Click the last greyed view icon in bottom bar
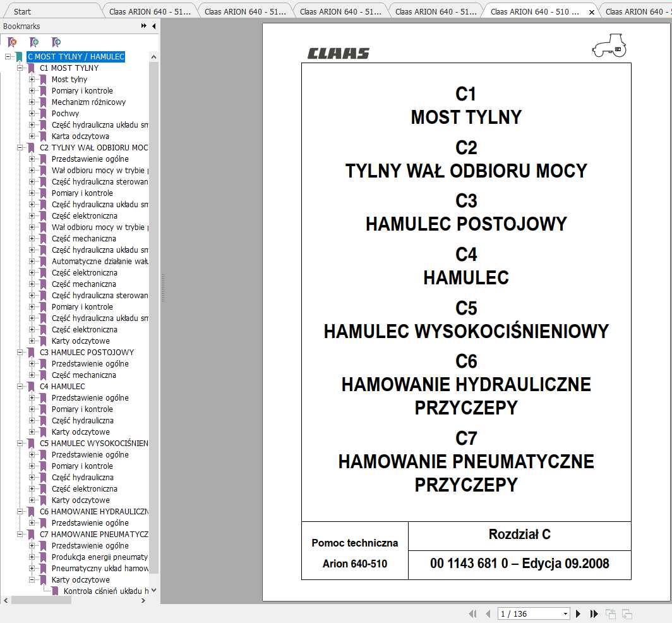672x623 pixels. (627, 614)
